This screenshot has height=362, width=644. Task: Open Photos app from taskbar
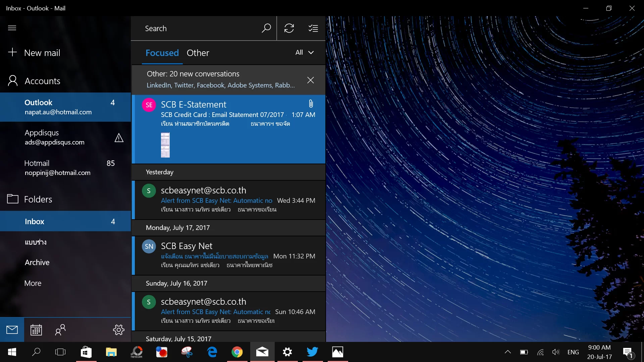[338, 352]
